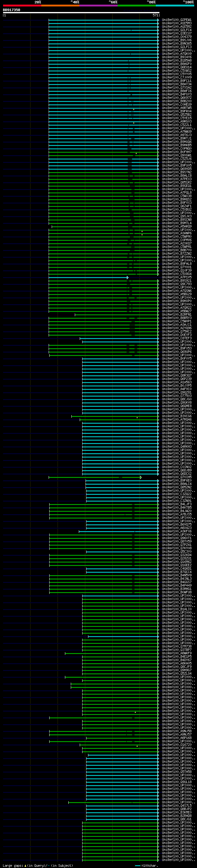Select hit label UniRef100_B2RFN1
Screen dimensions: 197x868
[x=176, y=314]
